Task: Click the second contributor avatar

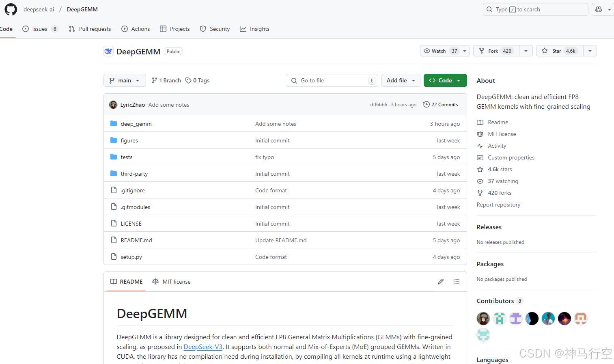Action: pos(500,319)
